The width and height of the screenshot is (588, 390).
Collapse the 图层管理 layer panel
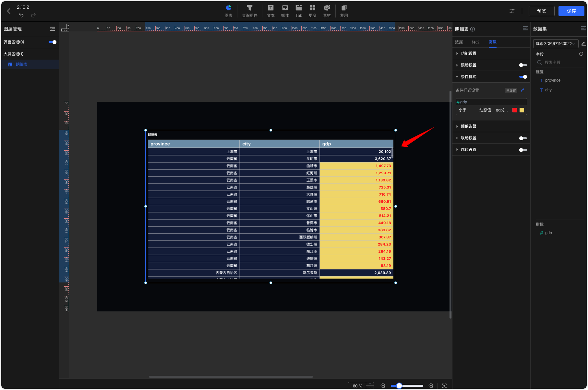pos(53,29)
